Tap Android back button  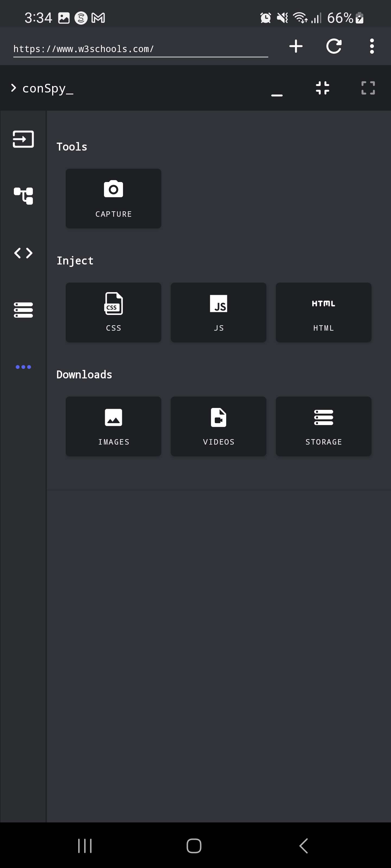304,846
